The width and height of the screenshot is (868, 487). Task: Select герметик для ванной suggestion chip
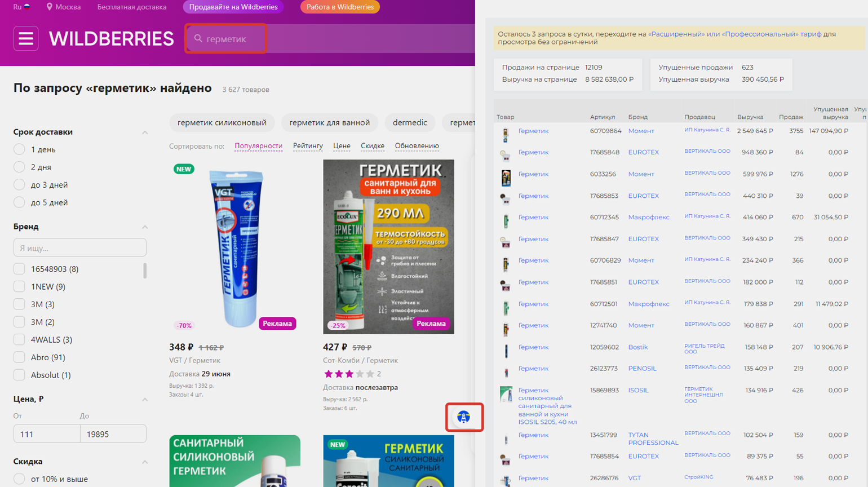(x=330, y=122)
